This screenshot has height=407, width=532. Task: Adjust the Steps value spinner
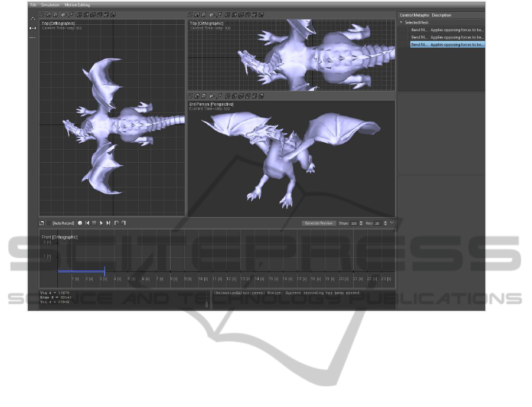click(361, 224)
